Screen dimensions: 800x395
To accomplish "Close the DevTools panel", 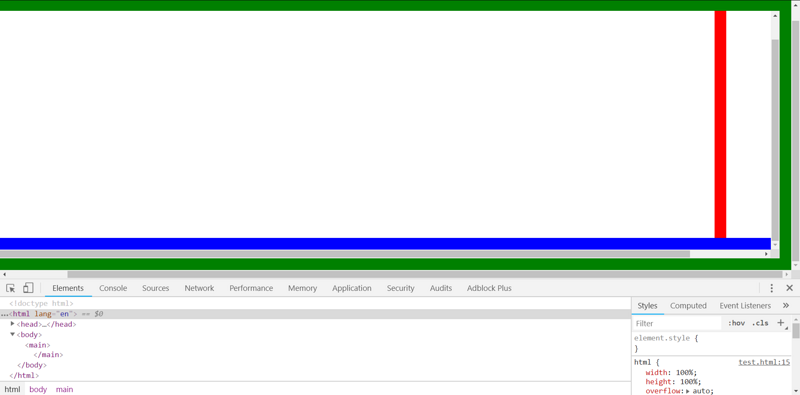I will click(789, 288).
